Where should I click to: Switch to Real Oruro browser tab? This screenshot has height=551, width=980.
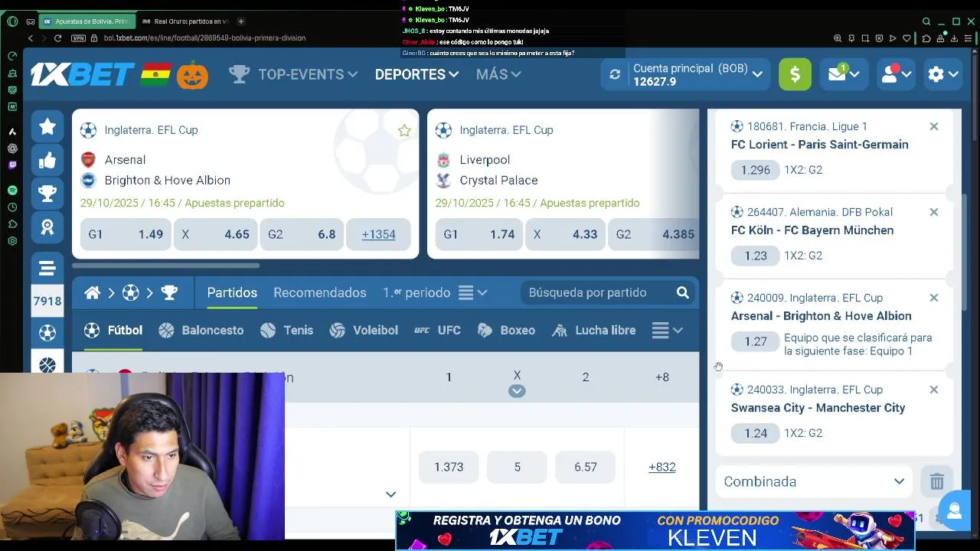(186, 21)
